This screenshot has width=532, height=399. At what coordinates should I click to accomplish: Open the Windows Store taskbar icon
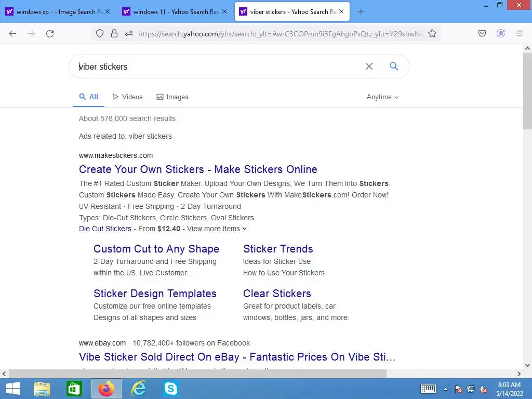[74, 389]
